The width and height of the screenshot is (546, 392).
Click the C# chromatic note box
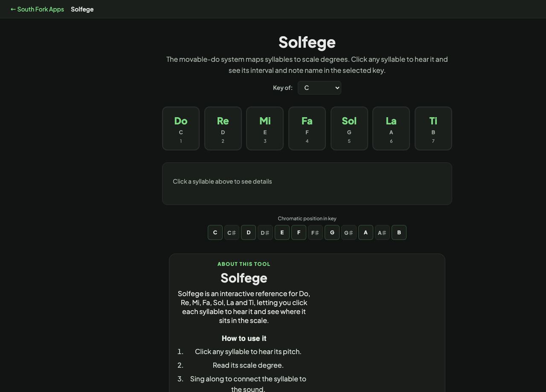coord(232,233)
